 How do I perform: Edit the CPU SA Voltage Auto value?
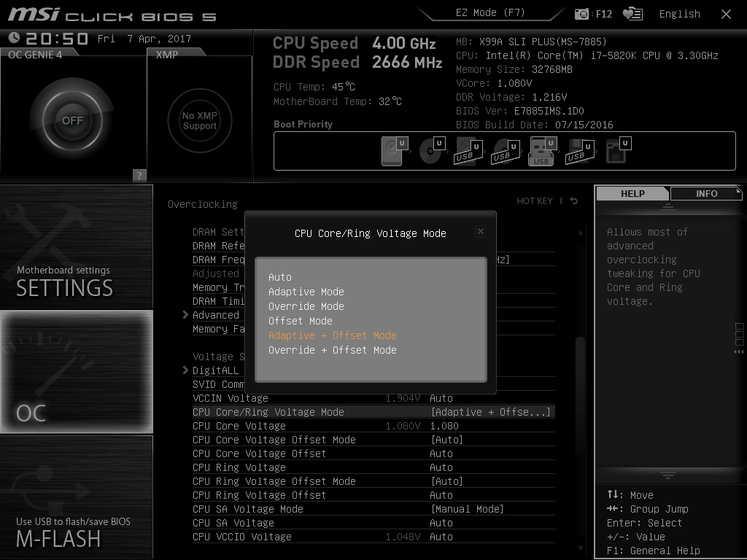[x=441, y=523]
